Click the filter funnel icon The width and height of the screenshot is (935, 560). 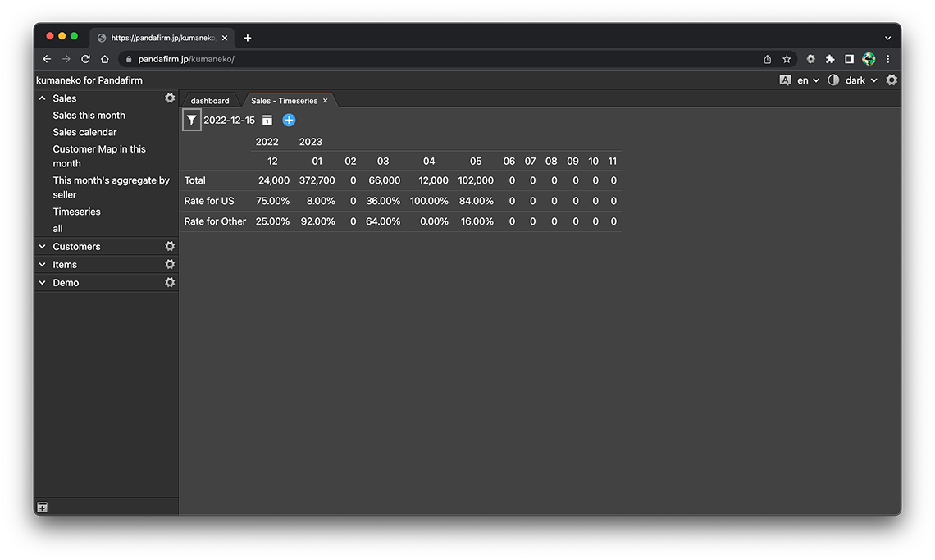191,121
